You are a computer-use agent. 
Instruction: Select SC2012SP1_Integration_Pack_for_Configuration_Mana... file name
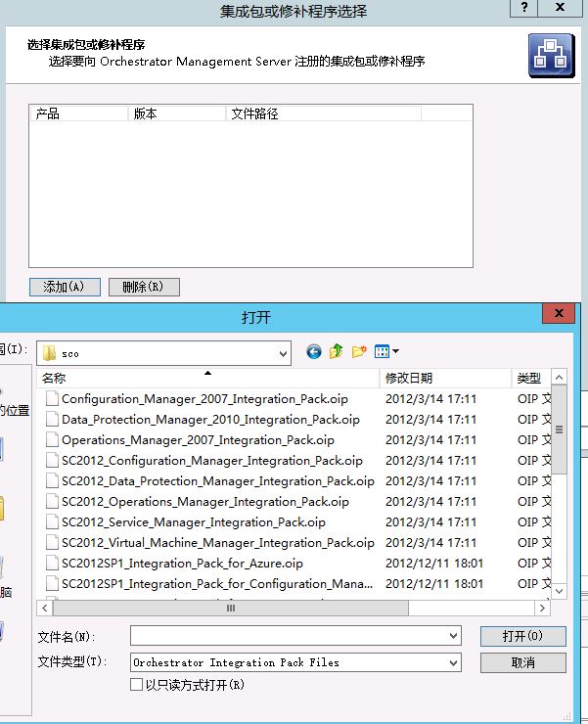pyautogui.click(x=217, y=584)
